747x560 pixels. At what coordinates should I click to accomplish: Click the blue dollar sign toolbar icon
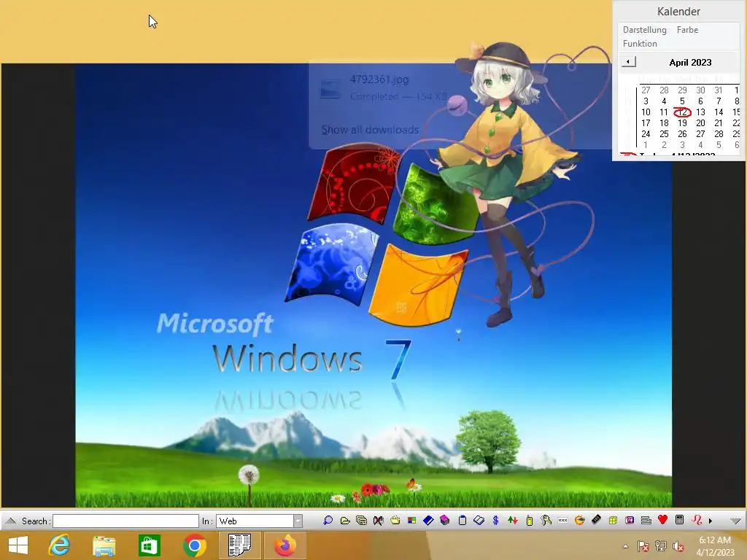pyautogui.click(x=495, y=521)
